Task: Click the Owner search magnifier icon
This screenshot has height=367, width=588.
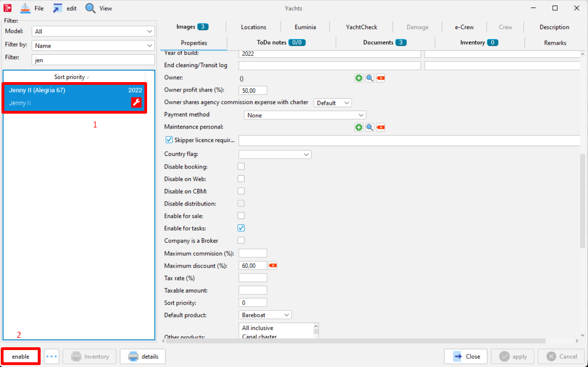Action: 370,78
